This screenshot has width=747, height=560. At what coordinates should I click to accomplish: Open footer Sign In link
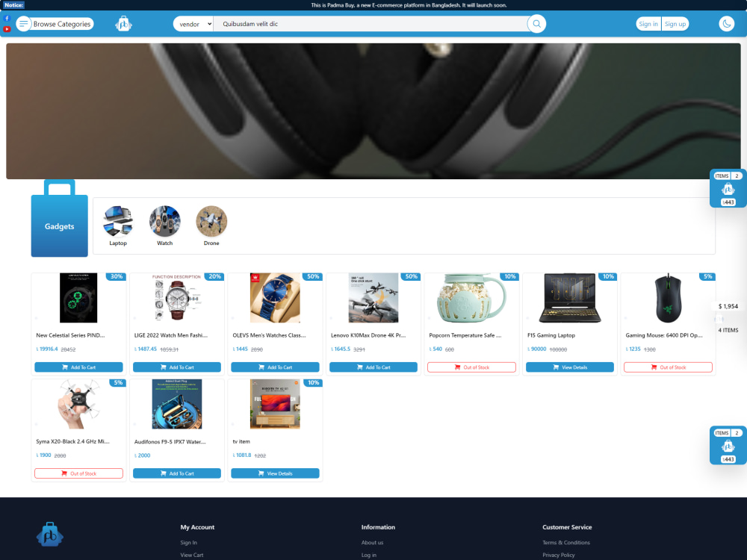coord(189,542)
